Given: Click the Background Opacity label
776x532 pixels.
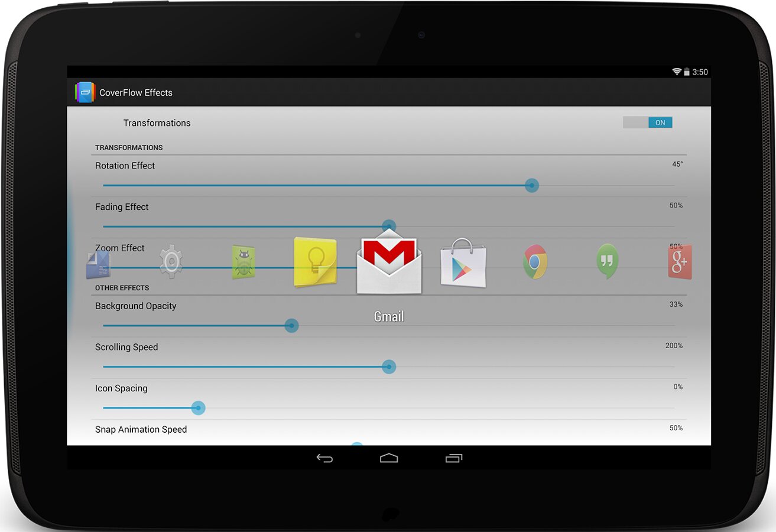Looking at the screenshot, I should tap(136, 306).
